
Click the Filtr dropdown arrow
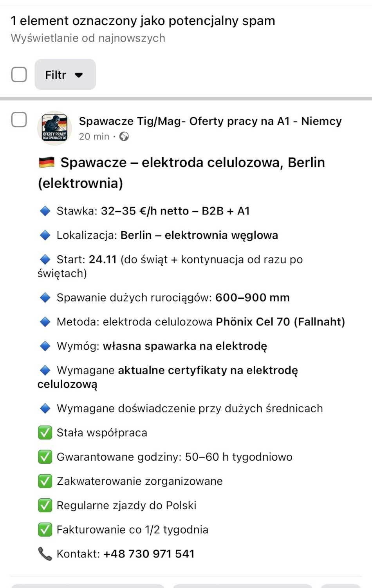79,75
